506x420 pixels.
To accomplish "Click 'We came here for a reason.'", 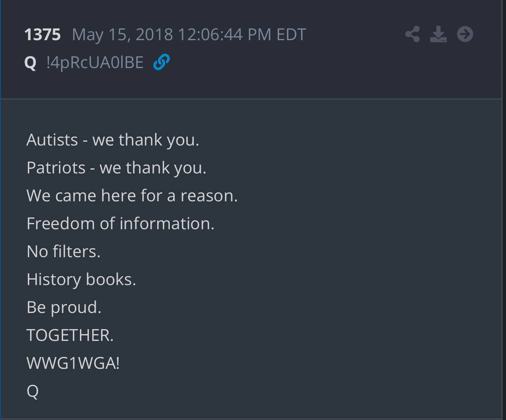I will (132, 196).
